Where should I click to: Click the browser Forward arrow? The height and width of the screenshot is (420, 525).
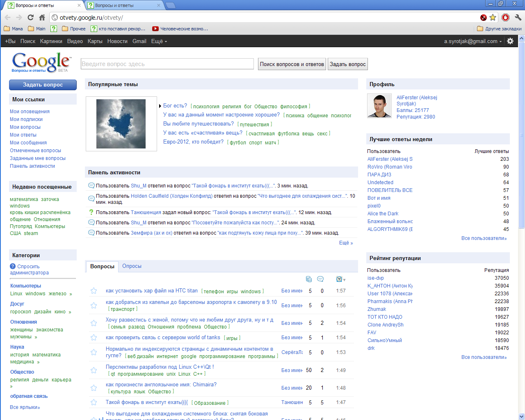[x=19, y=17]
